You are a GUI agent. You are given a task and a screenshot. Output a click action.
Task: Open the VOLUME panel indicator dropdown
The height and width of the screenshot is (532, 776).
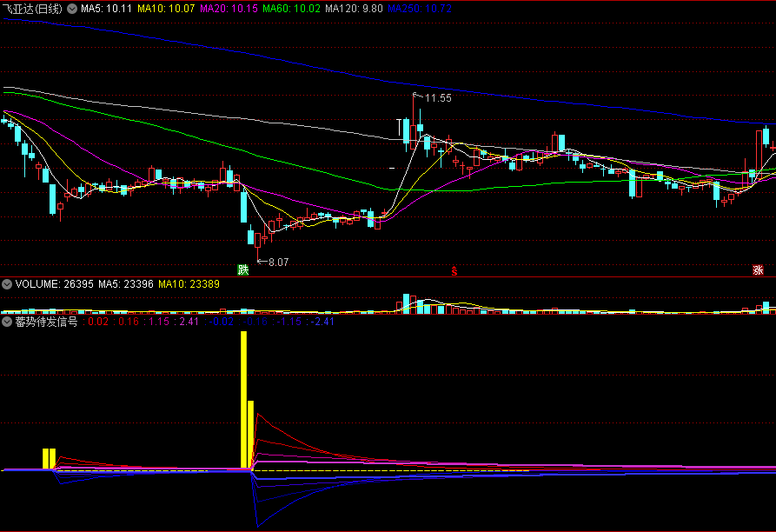click(7, 284)
